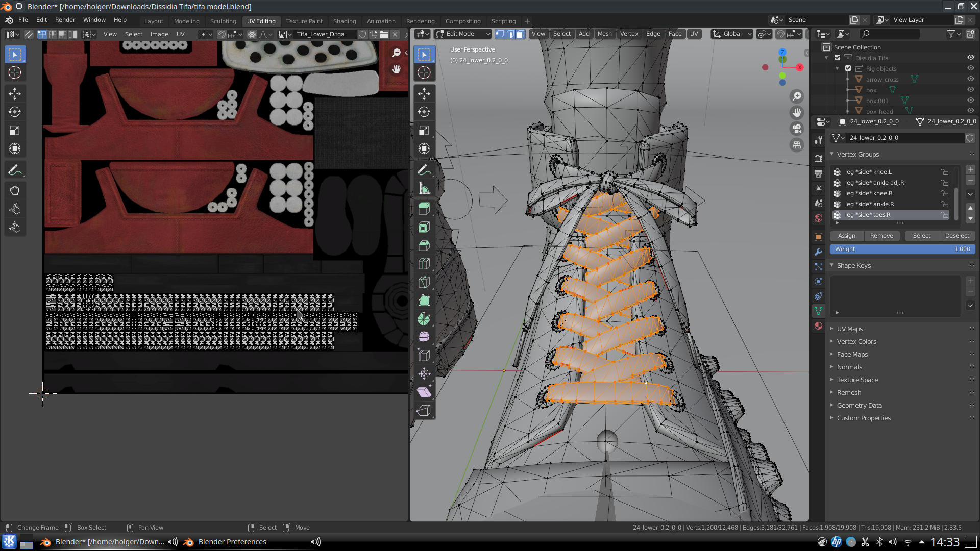Click the Assign vertex group button
The width and height of the screenshot is (980, 551).
point(846,236)
